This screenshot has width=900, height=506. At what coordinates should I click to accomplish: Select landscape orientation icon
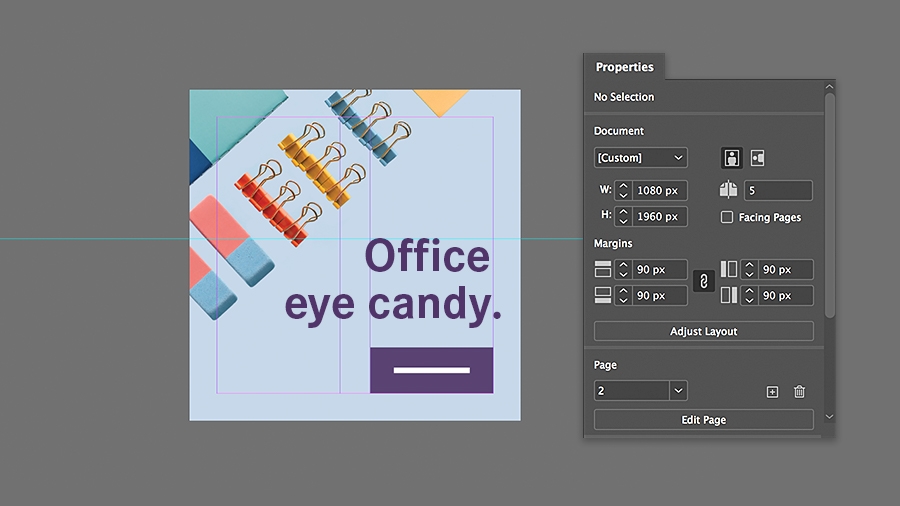coord(758,158)
